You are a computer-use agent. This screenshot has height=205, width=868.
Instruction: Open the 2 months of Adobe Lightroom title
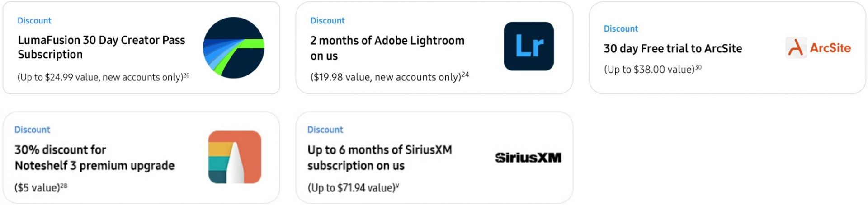tap(387, 48)
